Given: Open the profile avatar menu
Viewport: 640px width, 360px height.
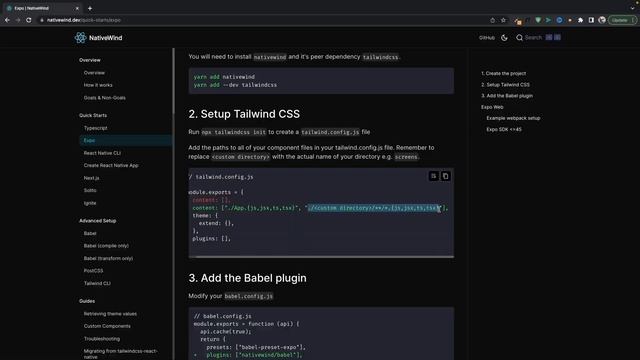Looking at the screenshot, I should pos(602,20).
